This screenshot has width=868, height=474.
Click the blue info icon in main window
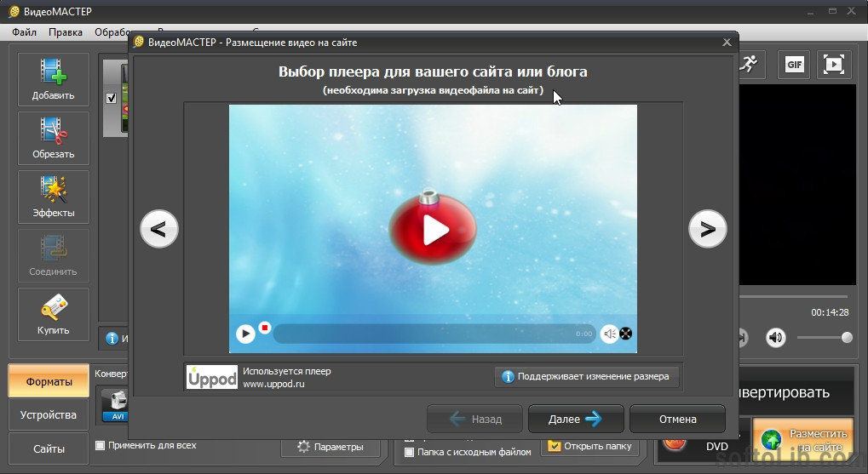112,338
